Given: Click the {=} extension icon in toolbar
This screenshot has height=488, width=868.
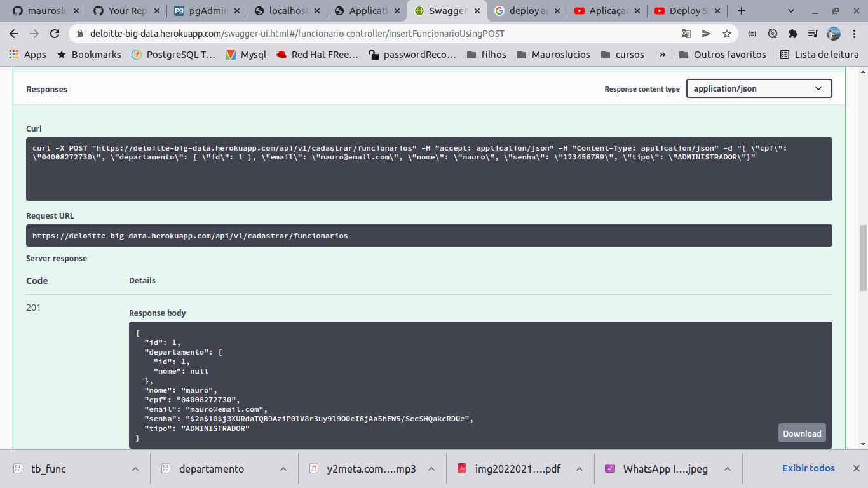Looking at the screenshot, I should pos(752,34).
